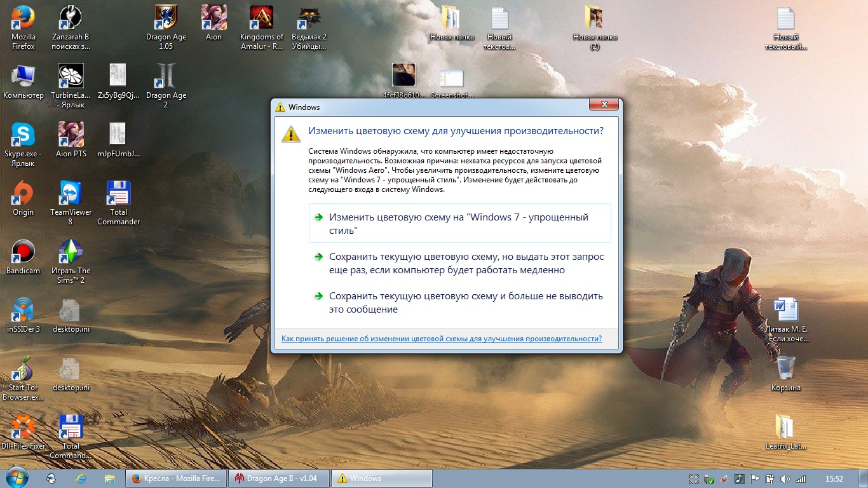
Task: Select the Origin desktop shortcut
Action: click(24, 200)
